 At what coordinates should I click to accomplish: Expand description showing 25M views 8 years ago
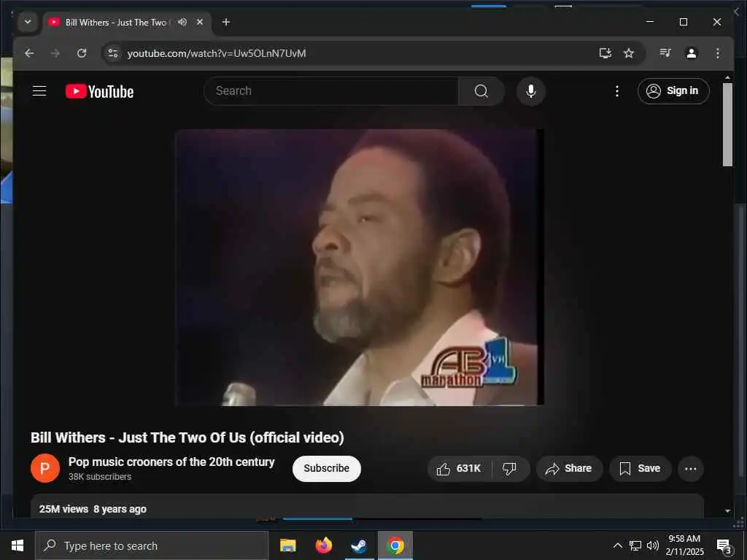point(367,507)
